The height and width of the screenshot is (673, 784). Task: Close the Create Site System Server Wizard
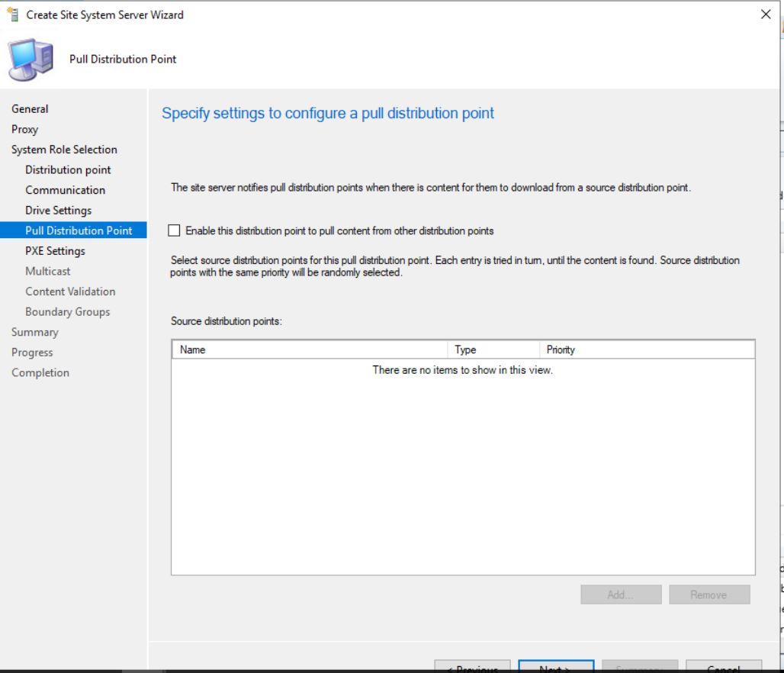coord(766,14)
